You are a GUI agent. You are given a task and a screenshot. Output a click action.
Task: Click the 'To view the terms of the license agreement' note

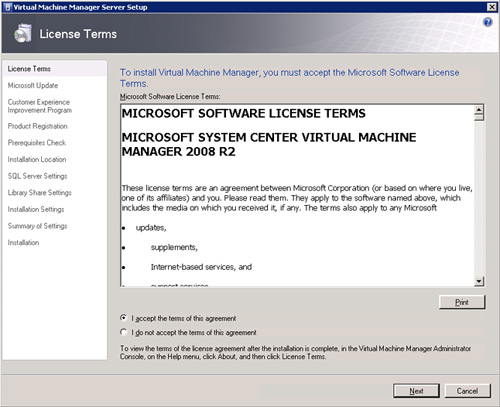pos(295,352)
